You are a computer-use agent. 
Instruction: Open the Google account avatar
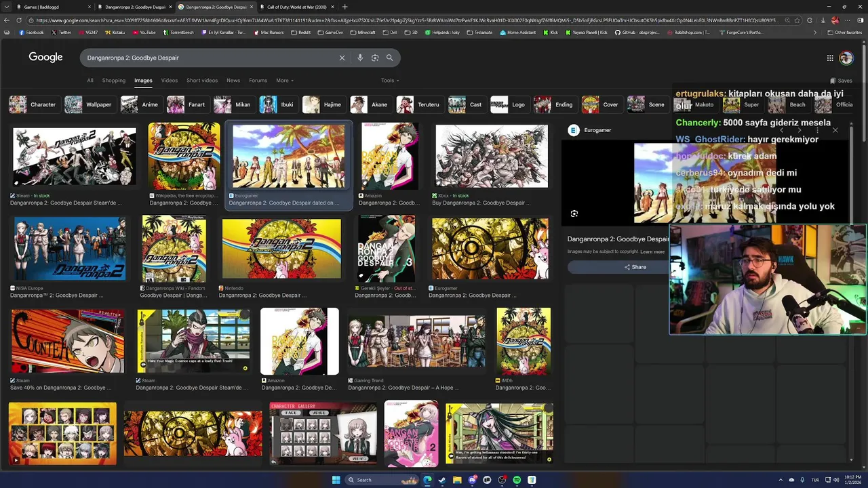(x=846, y=58)
